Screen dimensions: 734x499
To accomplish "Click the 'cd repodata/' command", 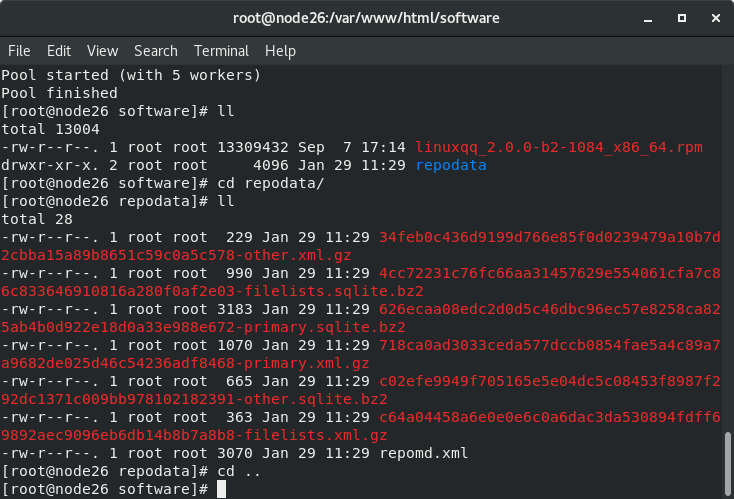I will pos(271,183).
